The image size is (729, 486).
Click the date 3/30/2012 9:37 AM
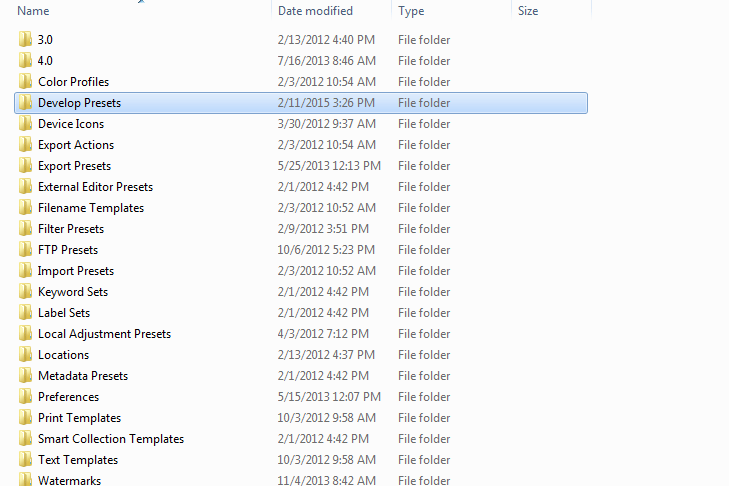click(x=326, y=124)
